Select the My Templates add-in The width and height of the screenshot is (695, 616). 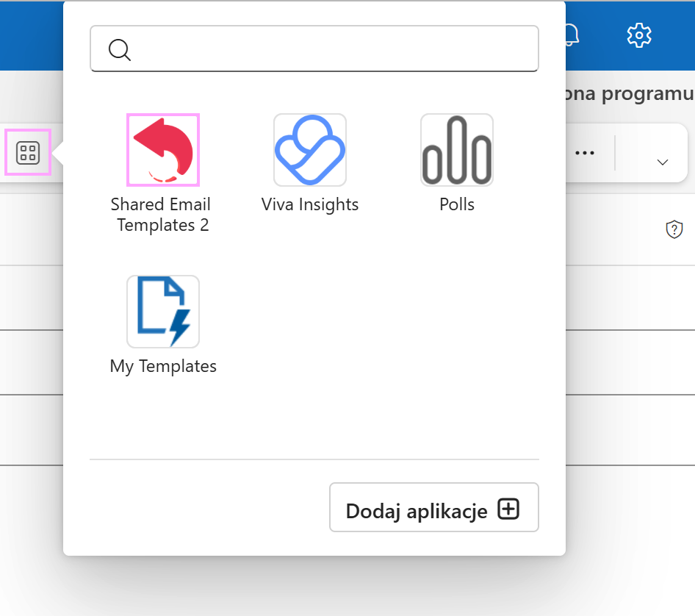point(162,311)
